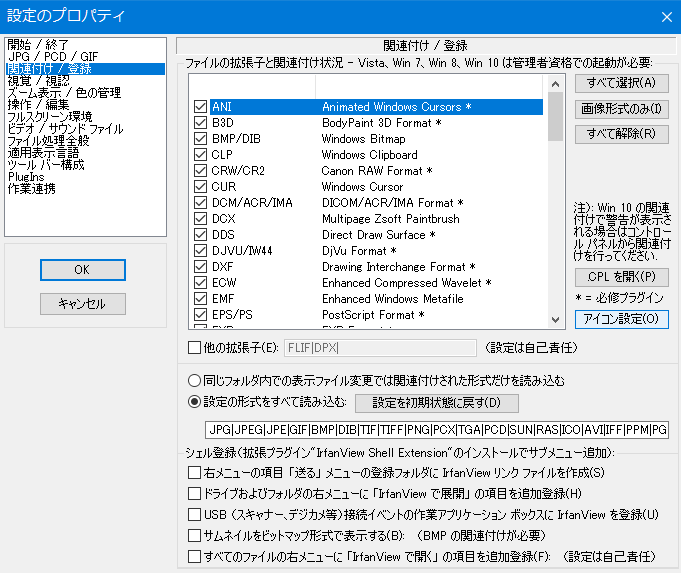The height and width of the screenshot is (573, 681).
Task: Toggle the DXF format checkbox
Action: [x=200, y=267]
